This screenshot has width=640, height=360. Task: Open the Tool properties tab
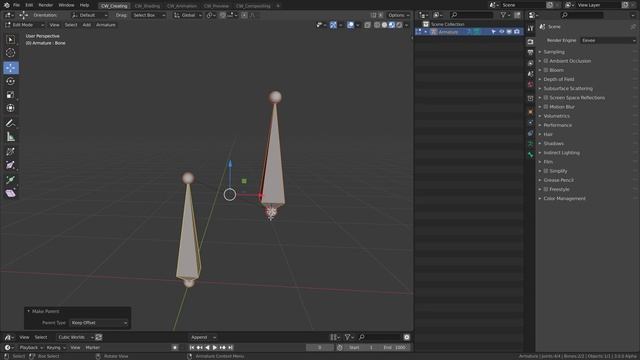click(530, 28)
